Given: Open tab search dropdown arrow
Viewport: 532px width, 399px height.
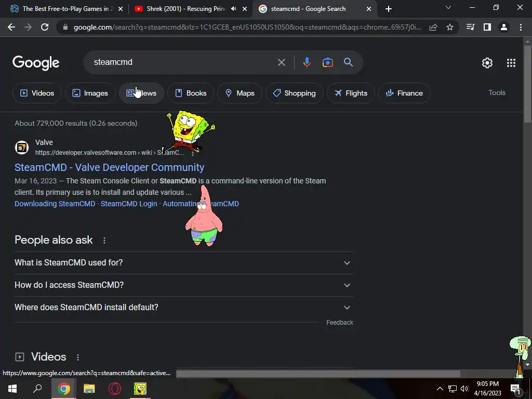Looking at the screenshot, I should click(x=448, y=7).
